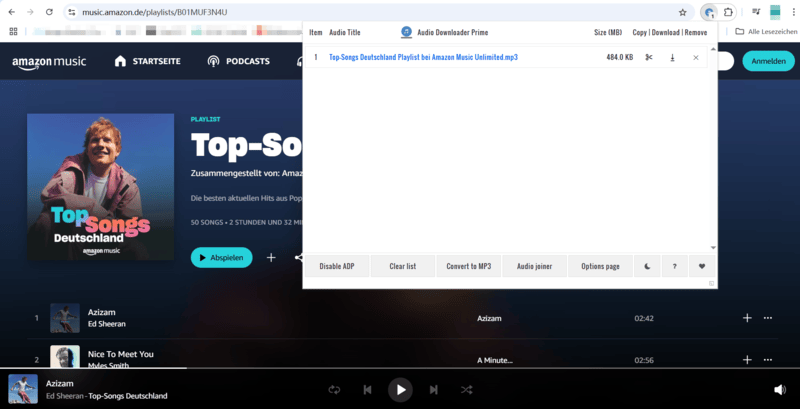Reload the page in the browser toolbar
The image size is (800, 409).
point(49,12)
